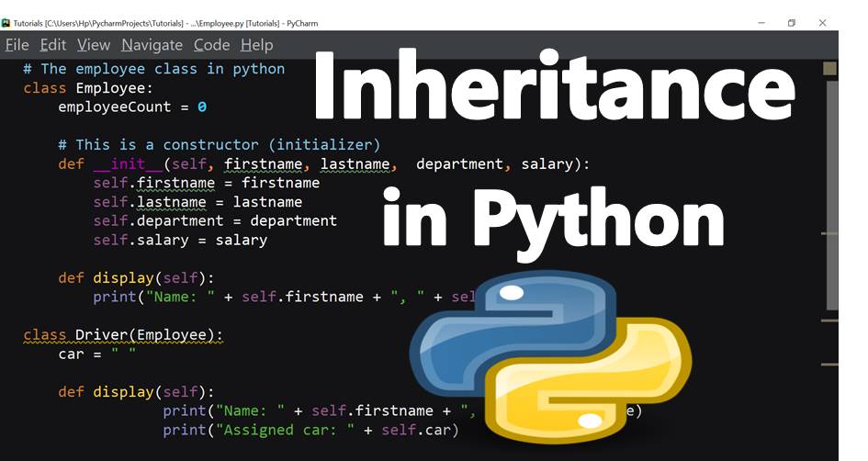
Task: Click the inspection status square above the scrollbar
Action: tap(829, 69)
